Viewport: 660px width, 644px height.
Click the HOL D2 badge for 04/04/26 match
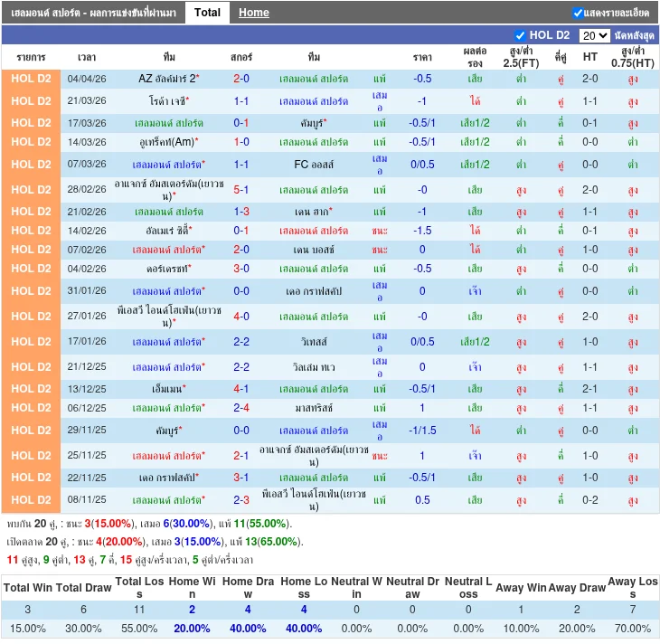(32, 79)
